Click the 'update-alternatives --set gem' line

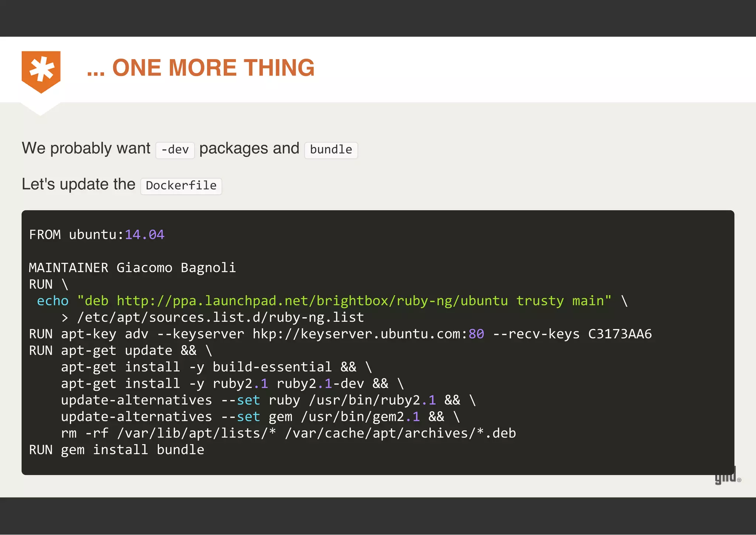(261, 417)
